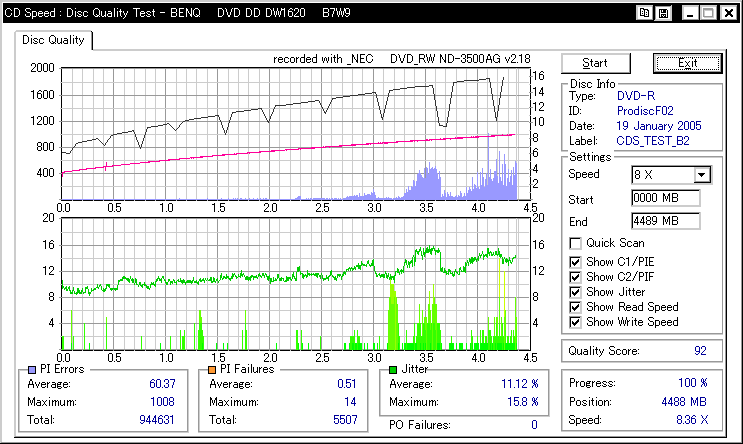Click Jitter maximum 15.8 %
The image size is (743, 444).
523,402
